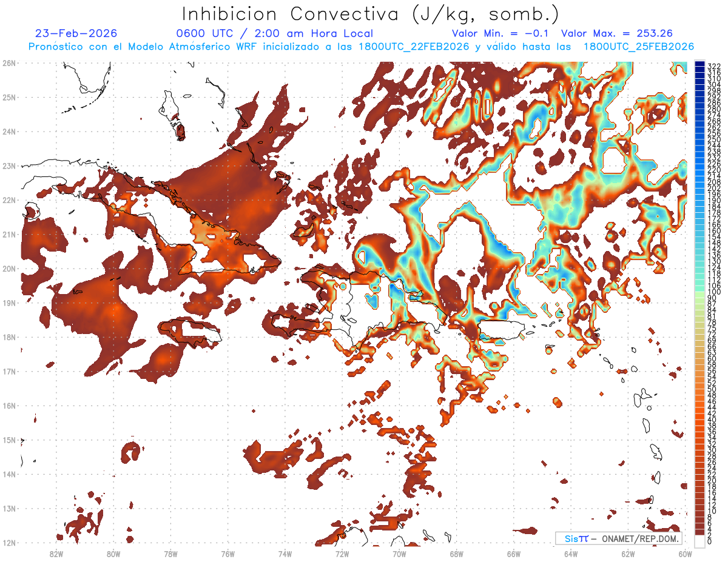Click the "70W" longitude label
This screenshot has height=562, width=728.
399,554
